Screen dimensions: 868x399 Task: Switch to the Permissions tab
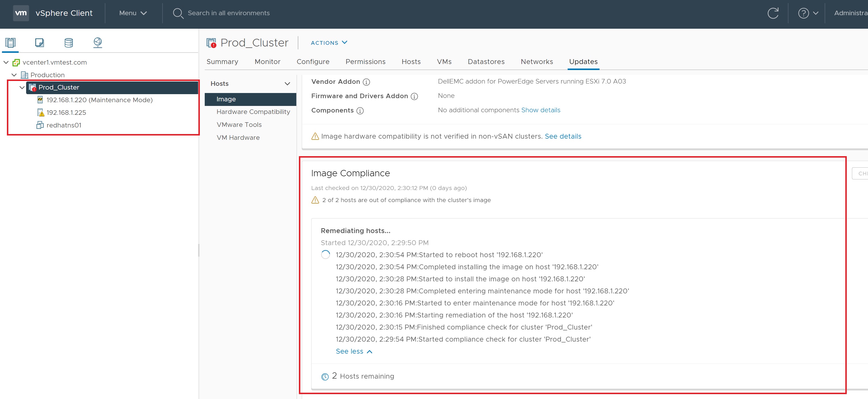366,62
